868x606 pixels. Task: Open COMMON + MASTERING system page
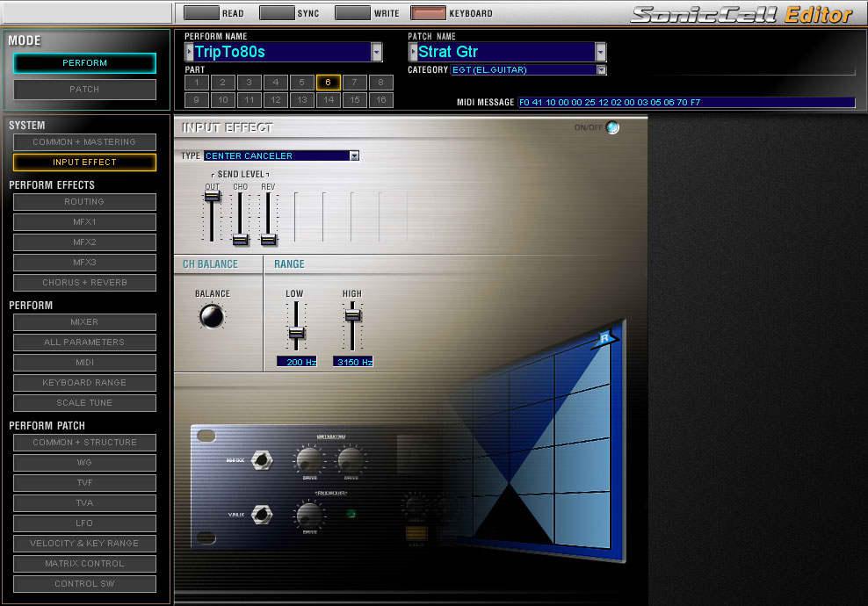click(x=84, y=142)
